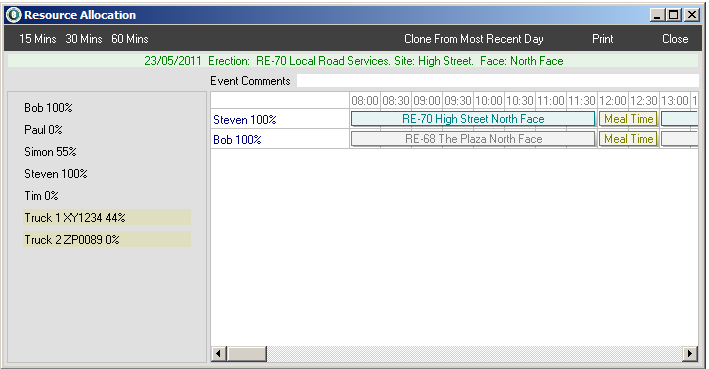Click the 13:00 time column header
This screenshot has height=369, width=709.
674,100
